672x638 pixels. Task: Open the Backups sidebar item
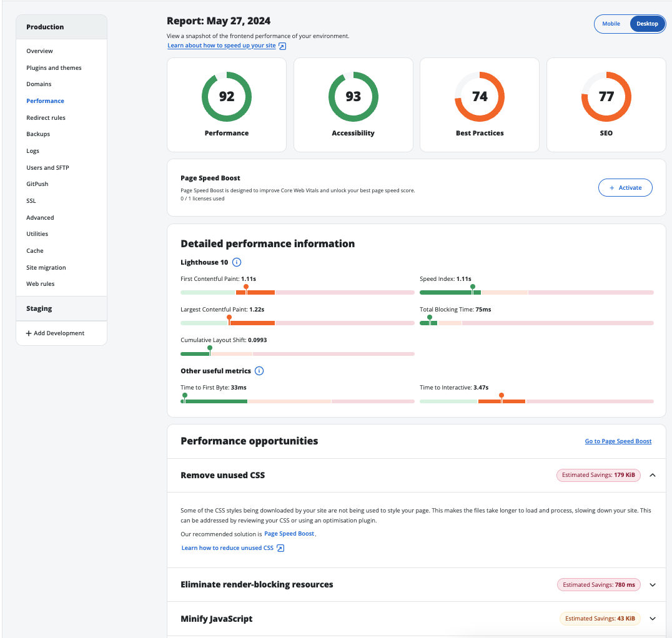point(38,134)
